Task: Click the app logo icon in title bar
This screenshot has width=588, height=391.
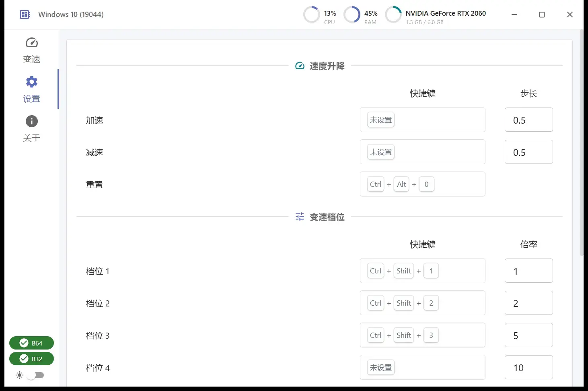Action: click(x=25, y=14)
